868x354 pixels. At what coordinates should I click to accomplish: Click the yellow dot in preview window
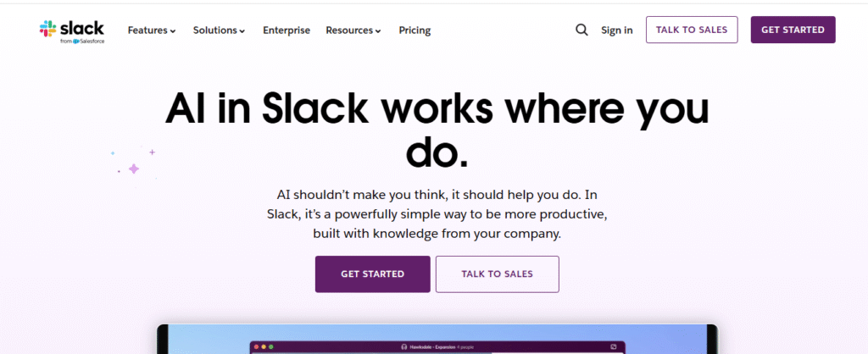tap(264, 347)
